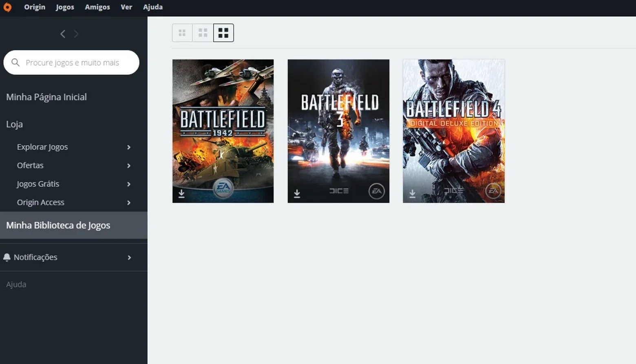Open the Jogos menu
Image resolution: width=636 pixels, height=364 pixels.
[x=65, y=7]
